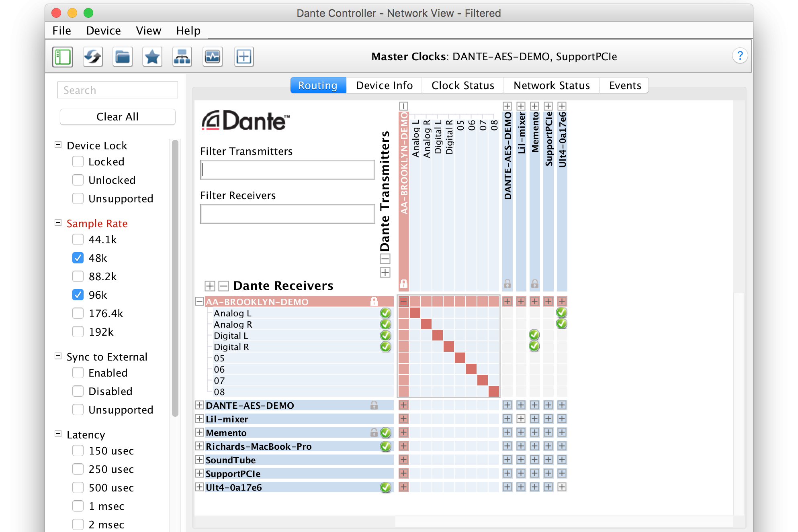Click lock icon on AA-BROOKLYN-DEMO receiver row

(374, 302)
